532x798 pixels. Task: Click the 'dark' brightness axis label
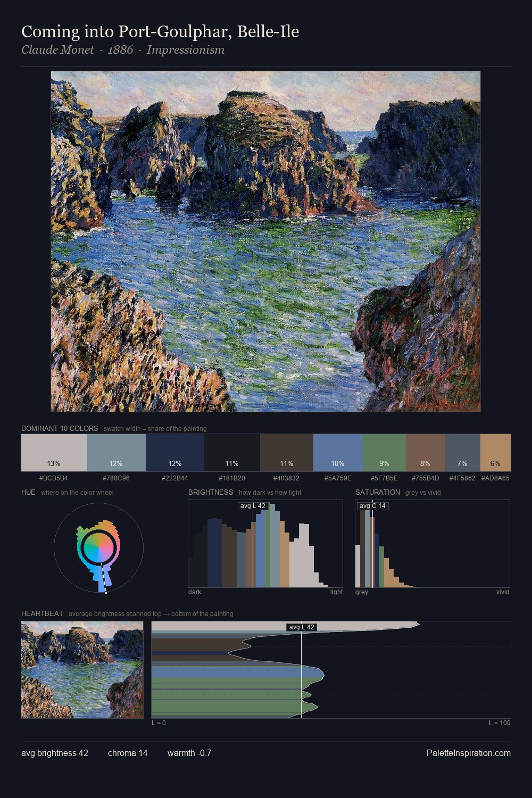(x=195, y=592)
